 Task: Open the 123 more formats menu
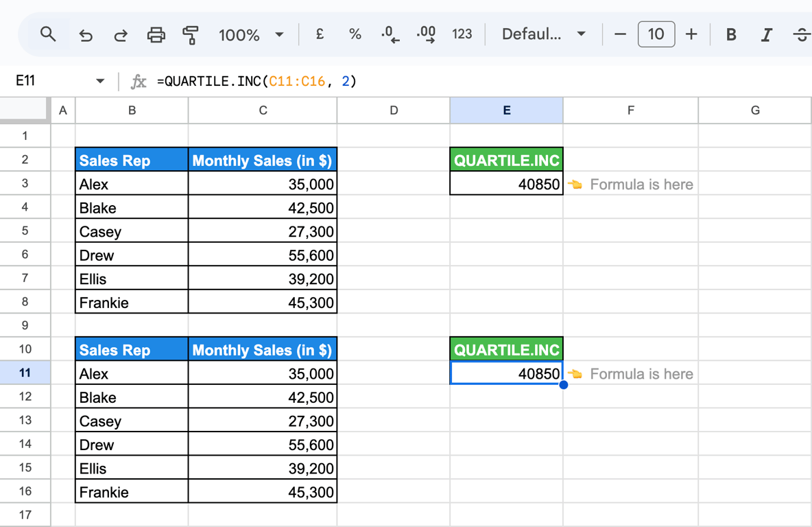point(462,34)
